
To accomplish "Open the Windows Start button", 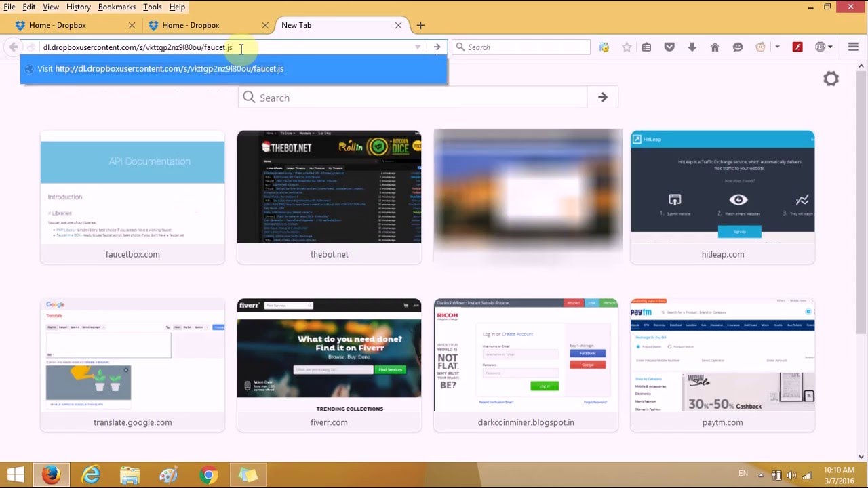I will [16, 474].
